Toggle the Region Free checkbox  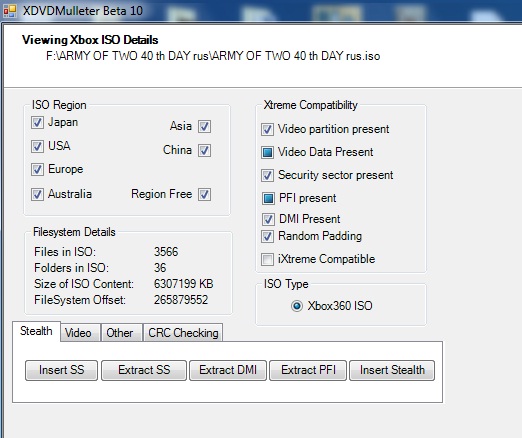204,194
